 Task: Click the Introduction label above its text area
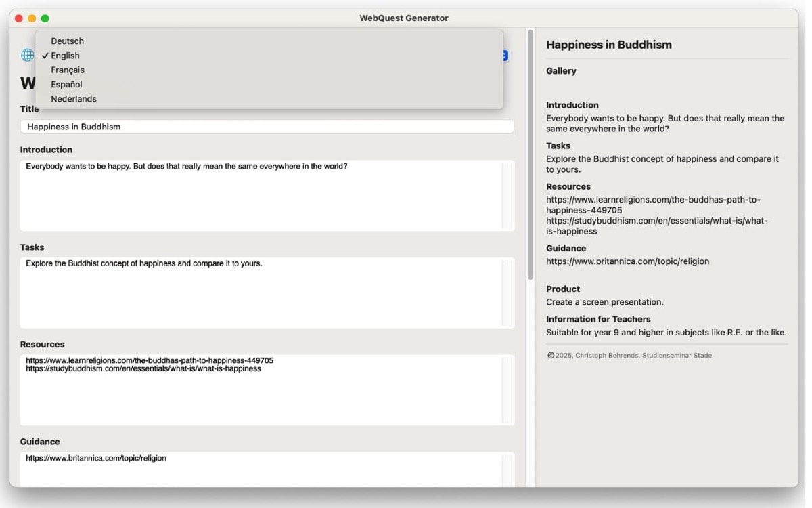click(x=46, y=150)
